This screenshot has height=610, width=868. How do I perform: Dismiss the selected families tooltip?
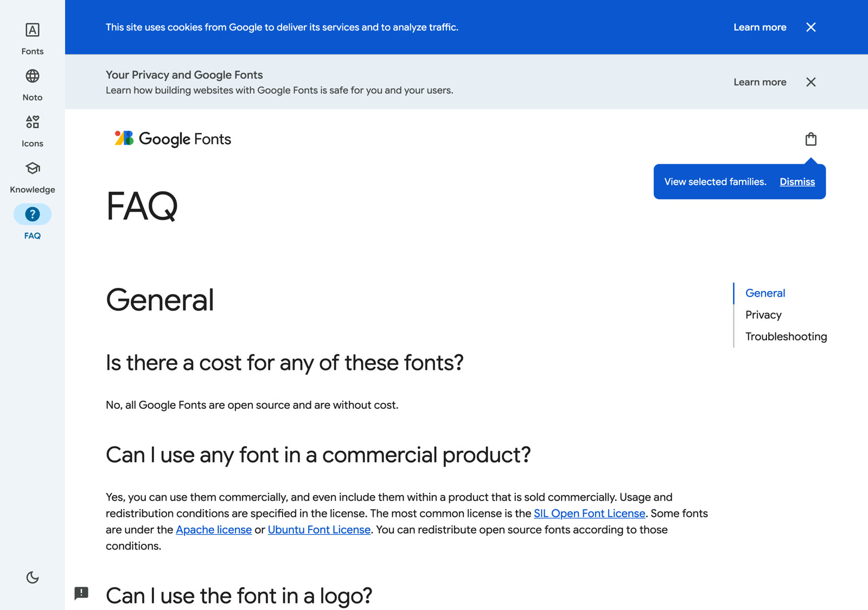click(797, 182)
